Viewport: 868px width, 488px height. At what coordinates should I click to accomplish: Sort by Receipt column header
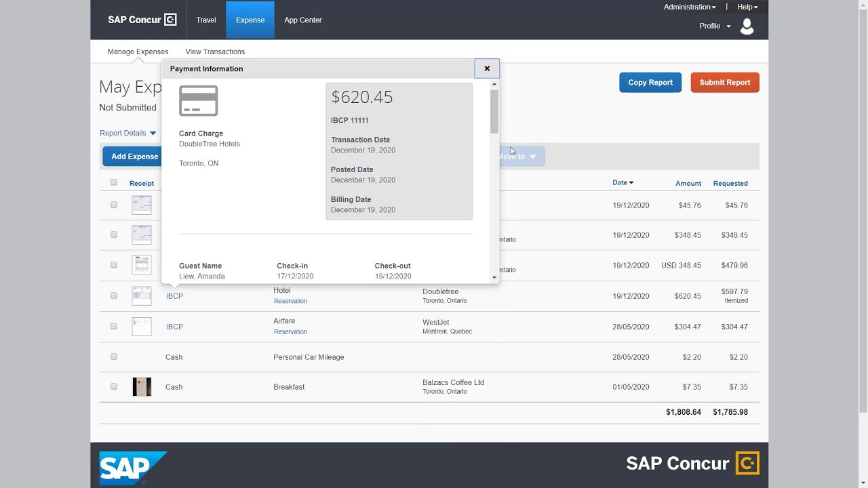142,183
